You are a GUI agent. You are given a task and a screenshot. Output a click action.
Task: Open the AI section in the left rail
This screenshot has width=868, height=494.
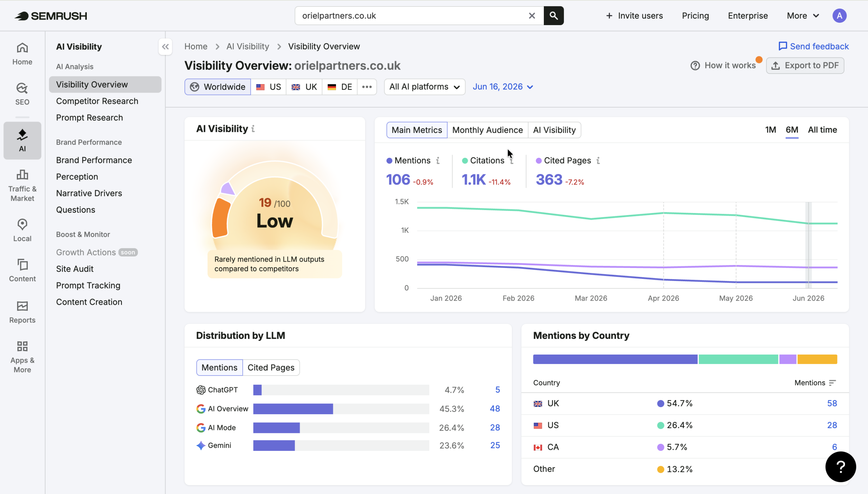coord(22,140)
